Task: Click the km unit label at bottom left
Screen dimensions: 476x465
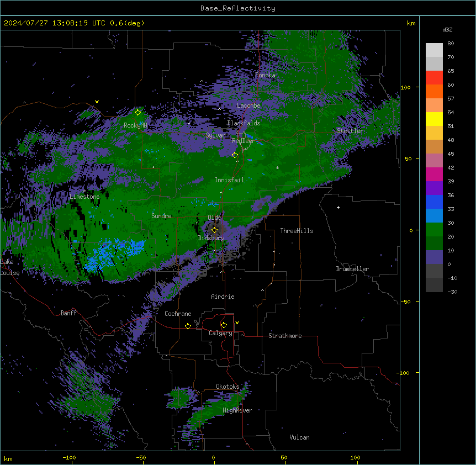Action: pyautogui.click(x=8, y=459)
